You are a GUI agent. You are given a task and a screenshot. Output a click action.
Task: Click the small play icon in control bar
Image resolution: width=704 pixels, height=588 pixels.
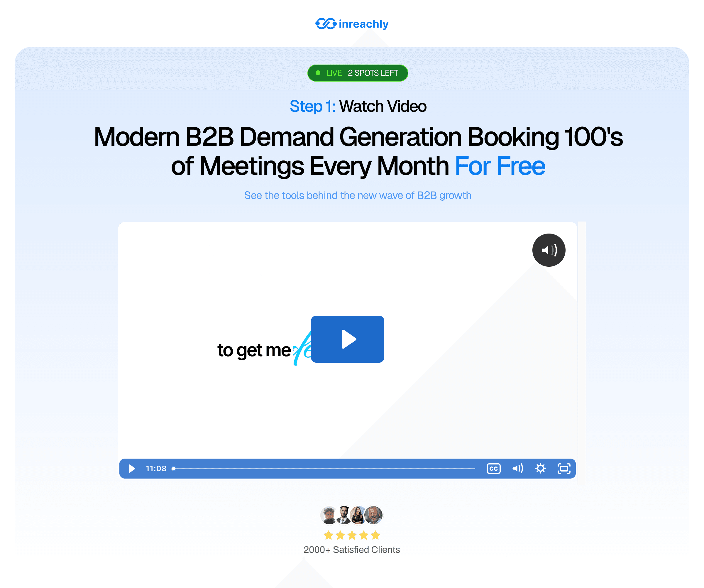pos(132,468)
